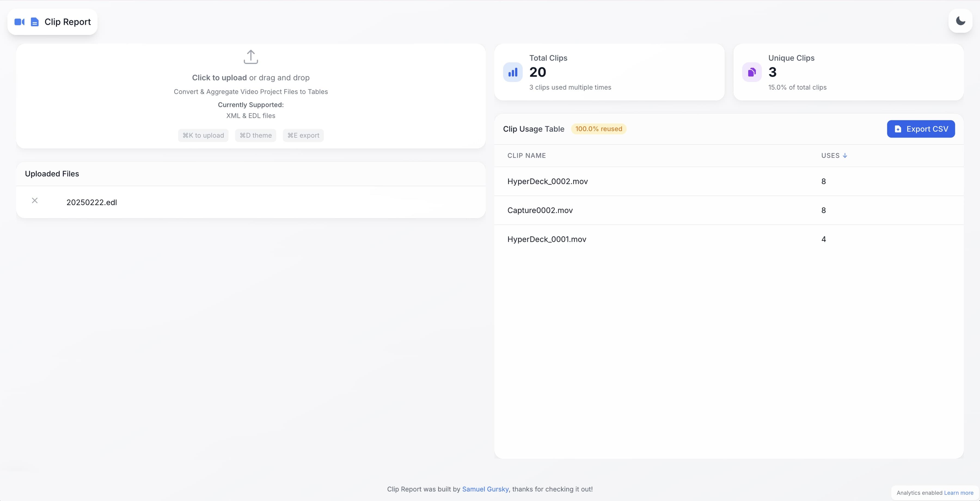This screenshot has width=980, height=501.
Task: Click the ⌘D theme shortcut chip
Action: [256, 135]
